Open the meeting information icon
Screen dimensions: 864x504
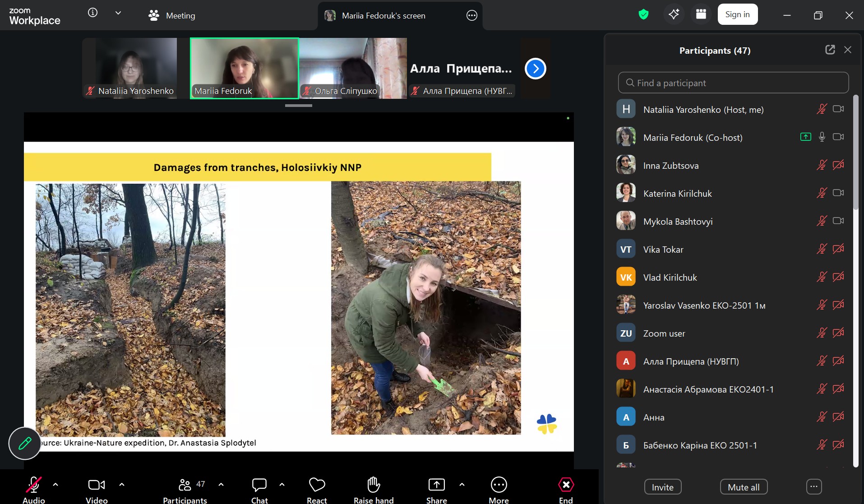92,13
